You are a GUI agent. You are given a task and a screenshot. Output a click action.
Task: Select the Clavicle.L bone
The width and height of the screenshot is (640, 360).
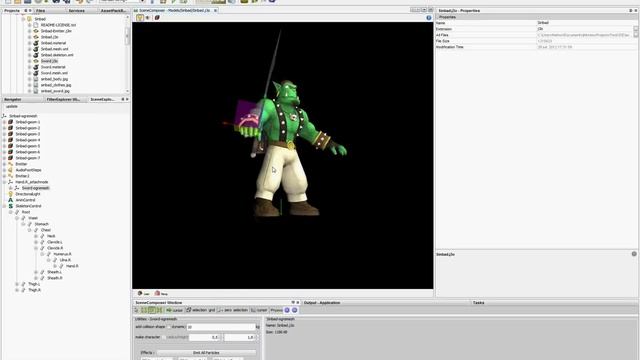tap(55, 242)
